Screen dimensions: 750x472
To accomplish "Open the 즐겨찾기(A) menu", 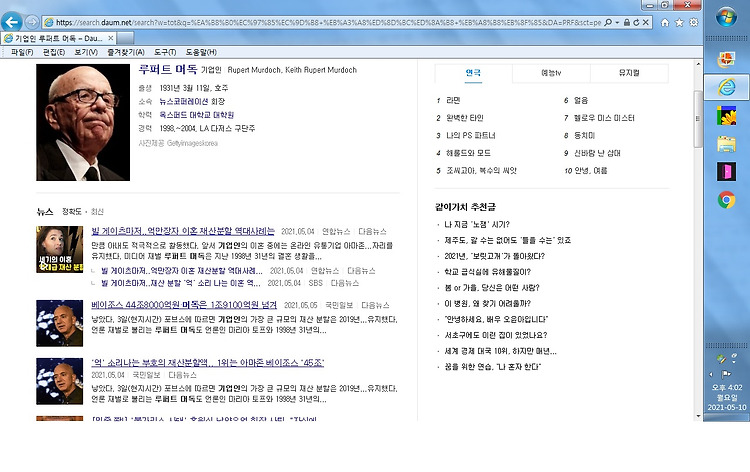I will point(126,52).
